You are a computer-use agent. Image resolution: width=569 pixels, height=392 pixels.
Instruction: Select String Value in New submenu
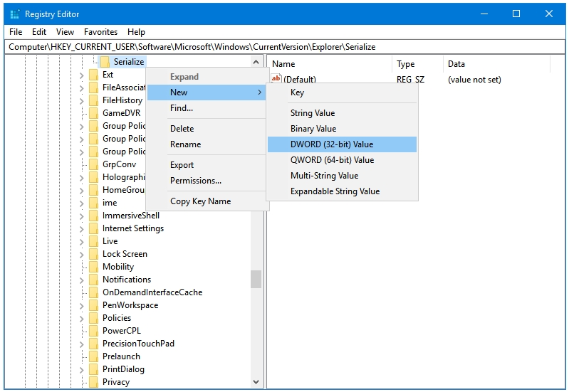click(312, 113)
